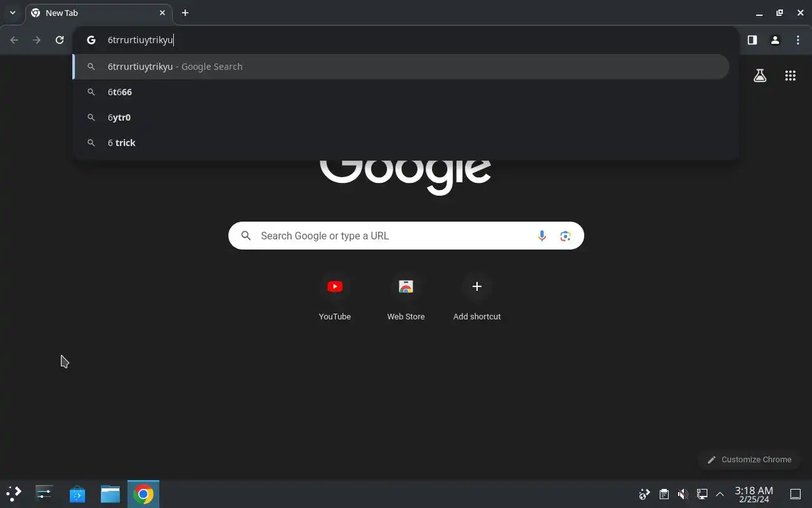Choose the 6 trick suggestion
Viewport: 812px width, 508px height.
point(401,143)
